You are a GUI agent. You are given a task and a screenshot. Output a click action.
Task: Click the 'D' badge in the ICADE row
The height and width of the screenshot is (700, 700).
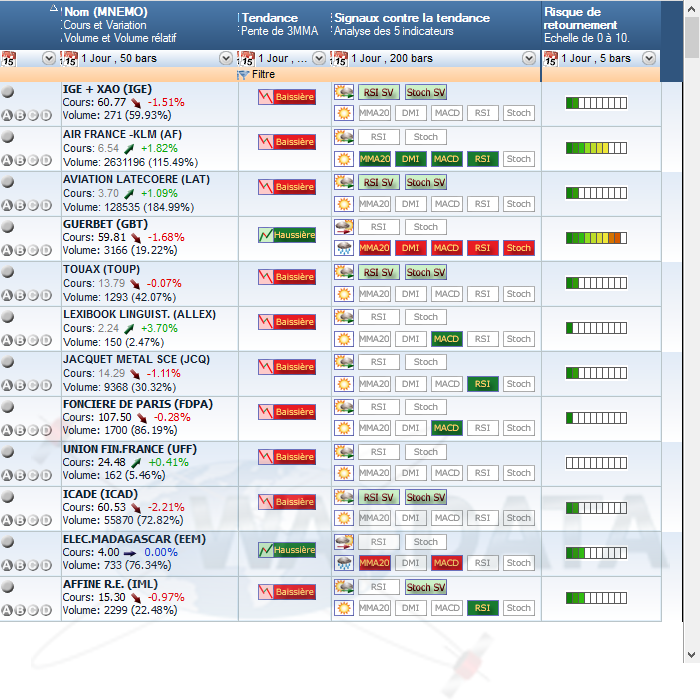point(46,520)
